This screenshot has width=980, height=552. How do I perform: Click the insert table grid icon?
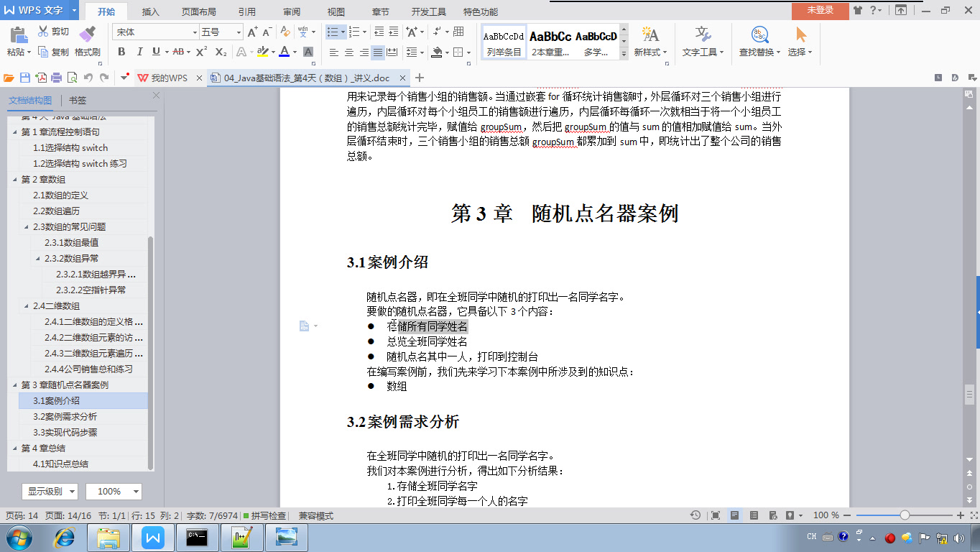pos(458,32)
